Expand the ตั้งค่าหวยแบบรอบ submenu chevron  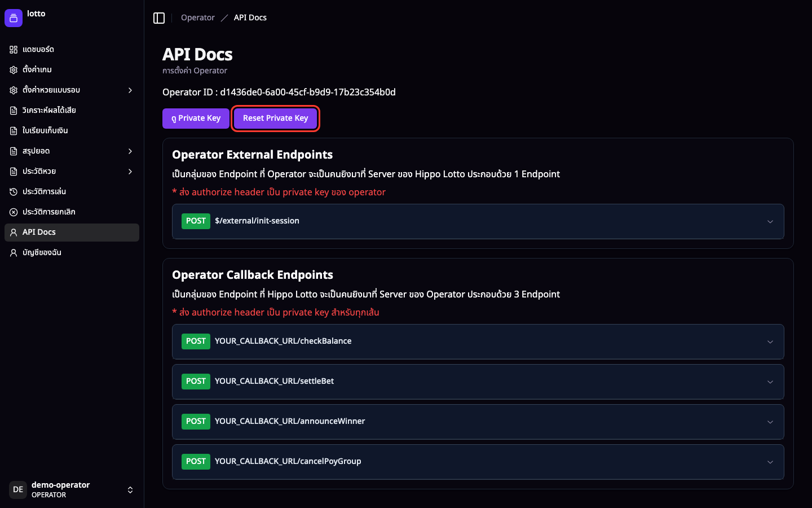[130, 90]
